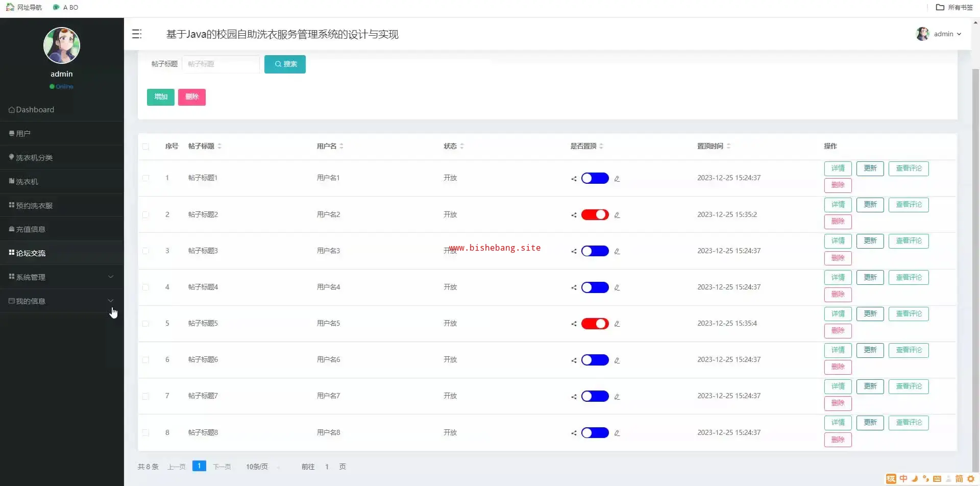Click the keyboard icon in the IME tray
Viewport: 980px width, 486px height.
click(x=937, y=479)
